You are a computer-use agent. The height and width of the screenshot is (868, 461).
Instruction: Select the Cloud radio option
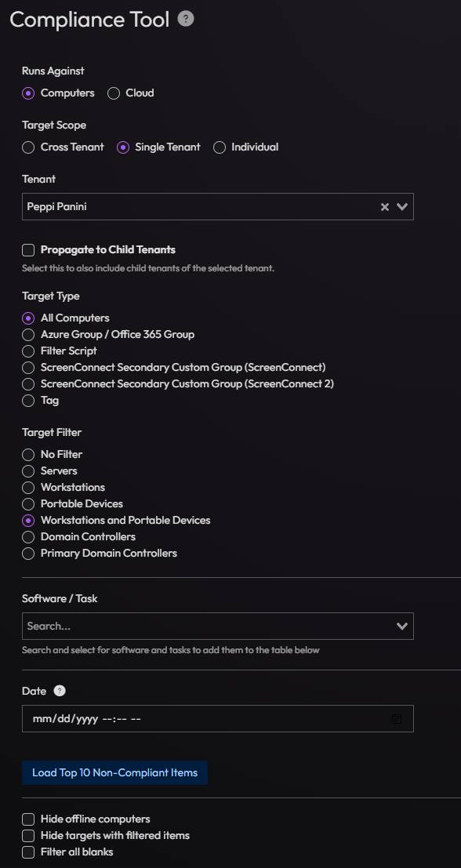pos(114,93)
